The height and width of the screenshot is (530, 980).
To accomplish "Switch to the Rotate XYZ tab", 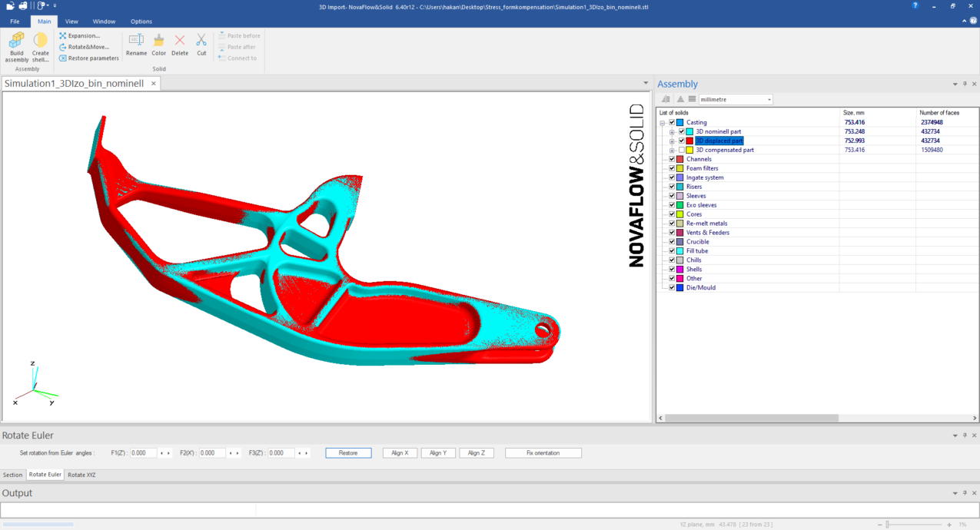I will [81, 475].
